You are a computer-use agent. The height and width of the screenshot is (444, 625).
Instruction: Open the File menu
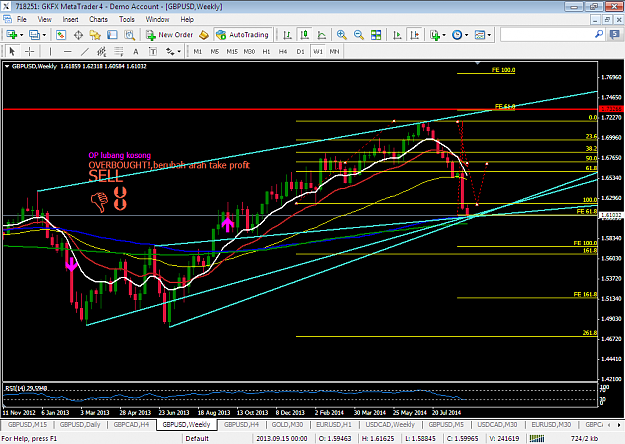[22, 19]
